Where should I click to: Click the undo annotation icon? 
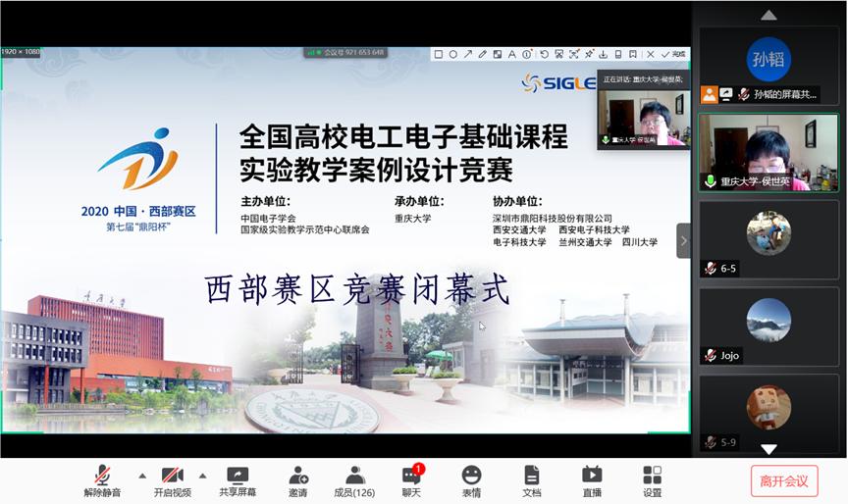coord(544,55)
